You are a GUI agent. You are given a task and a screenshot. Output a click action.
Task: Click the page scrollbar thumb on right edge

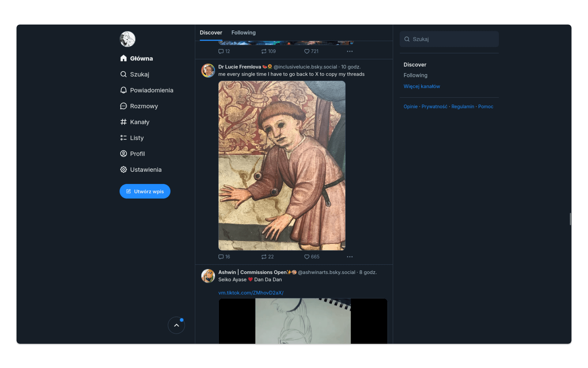570,219
